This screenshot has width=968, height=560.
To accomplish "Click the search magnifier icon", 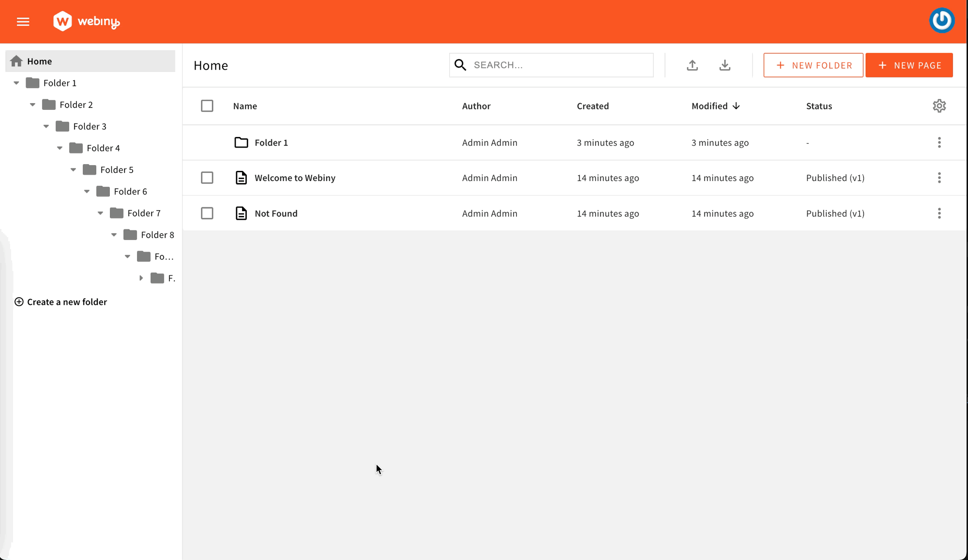I will (460, 64).
